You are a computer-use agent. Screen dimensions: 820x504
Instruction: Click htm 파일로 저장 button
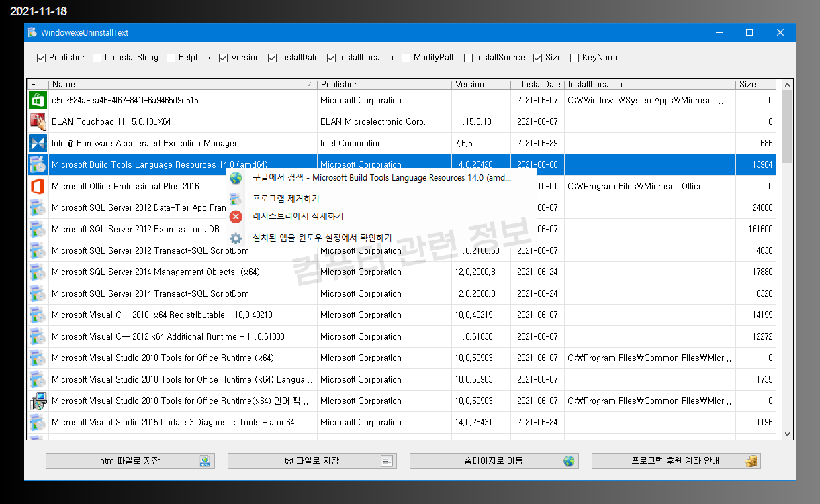click(x=130, y=461)
